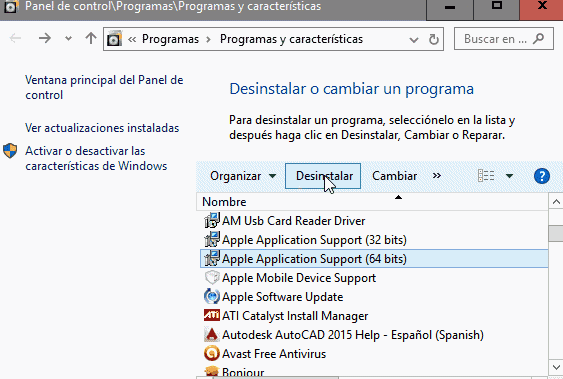Select Autodesk AutoCAD 2015 Help entry
The height and width of the screenshot is (379, 563).
coord(374,335)
